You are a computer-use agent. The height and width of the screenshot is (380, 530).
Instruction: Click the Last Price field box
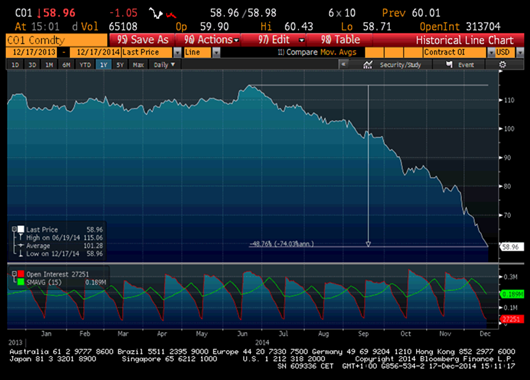pos(147,52)
